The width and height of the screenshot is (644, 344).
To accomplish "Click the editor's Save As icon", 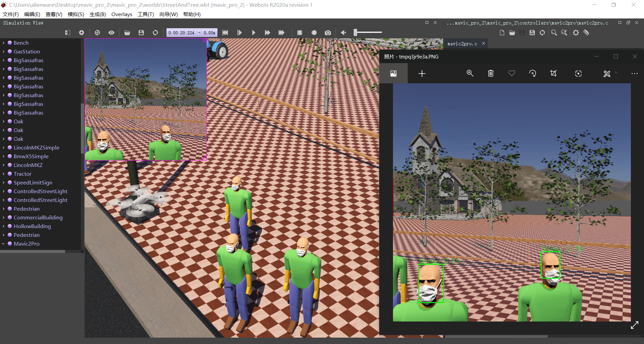I will click(532, 33).
